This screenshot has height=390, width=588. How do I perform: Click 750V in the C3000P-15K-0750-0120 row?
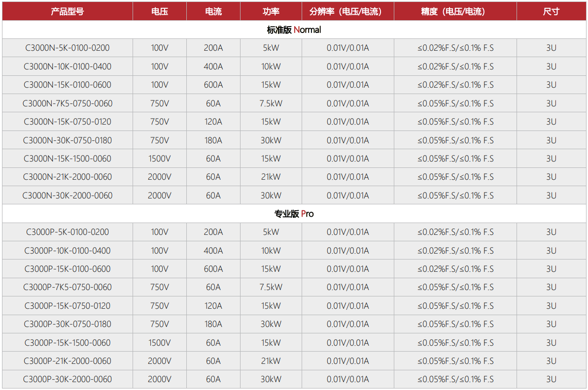160,306
